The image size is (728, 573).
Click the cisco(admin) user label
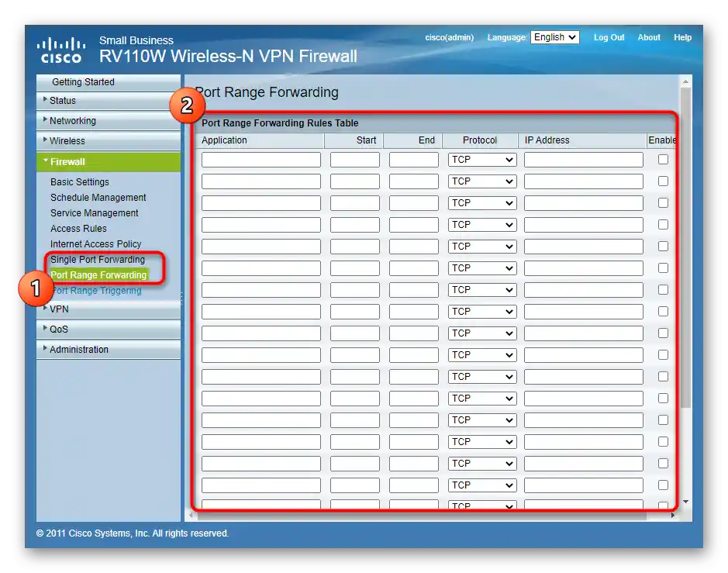point(450,37)
